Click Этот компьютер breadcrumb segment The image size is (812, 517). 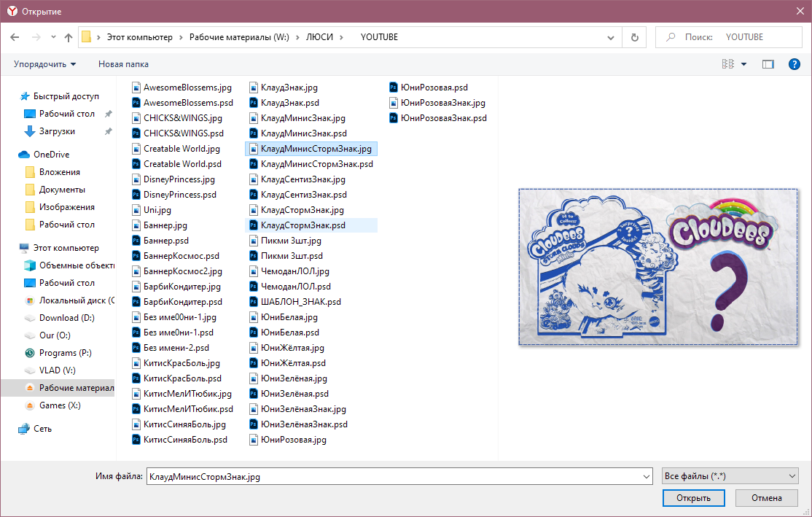[140, 37]
